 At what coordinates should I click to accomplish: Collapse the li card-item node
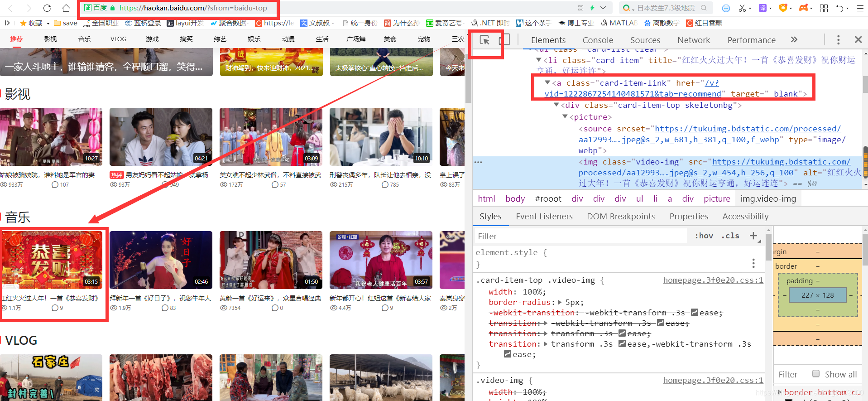click(x=538, y=60)
